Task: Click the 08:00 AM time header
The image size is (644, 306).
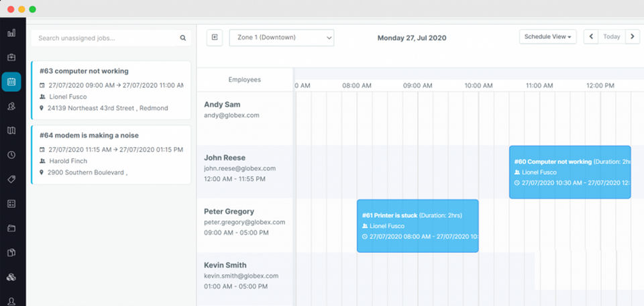Action: tap(357, 85)
